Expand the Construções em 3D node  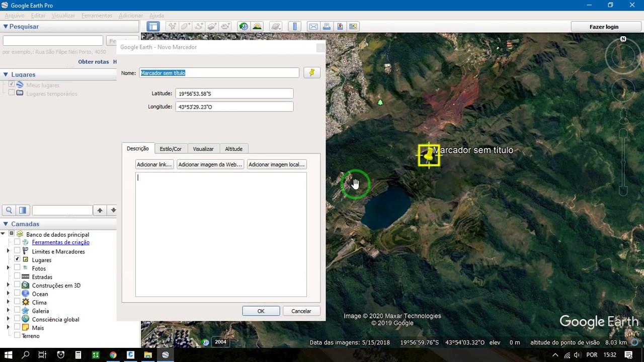8,285
